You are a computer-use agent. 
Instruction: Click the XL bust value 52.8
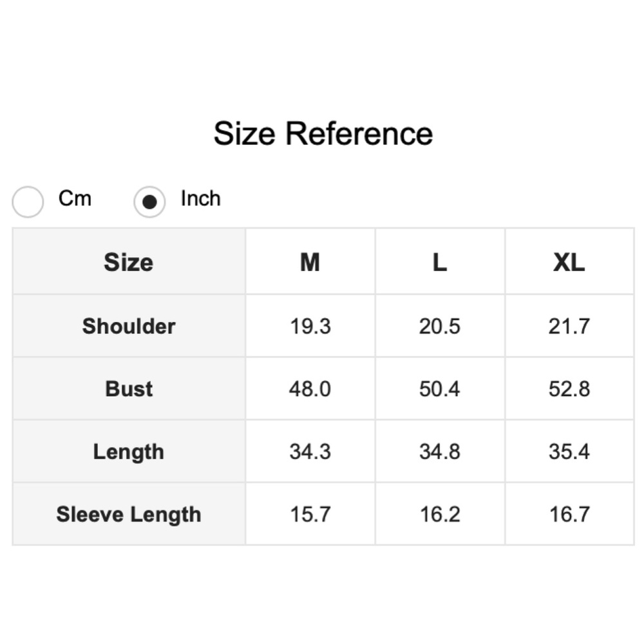(x=569, y=389)
